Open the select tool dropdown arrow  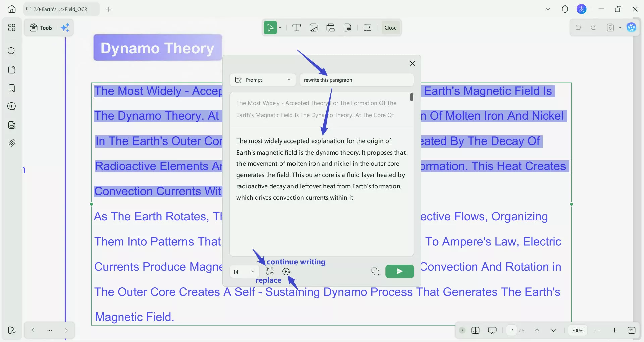(280, 27)
